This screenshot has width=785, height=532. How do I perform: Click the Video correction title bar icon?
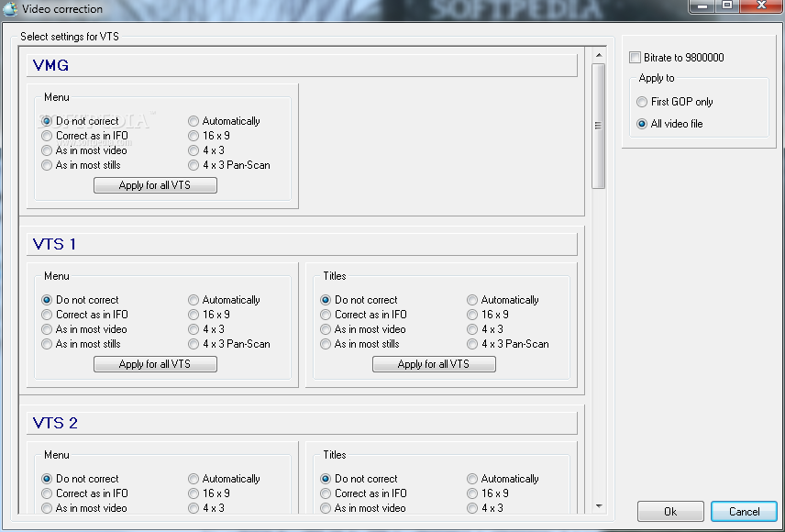tap(10, 9)
